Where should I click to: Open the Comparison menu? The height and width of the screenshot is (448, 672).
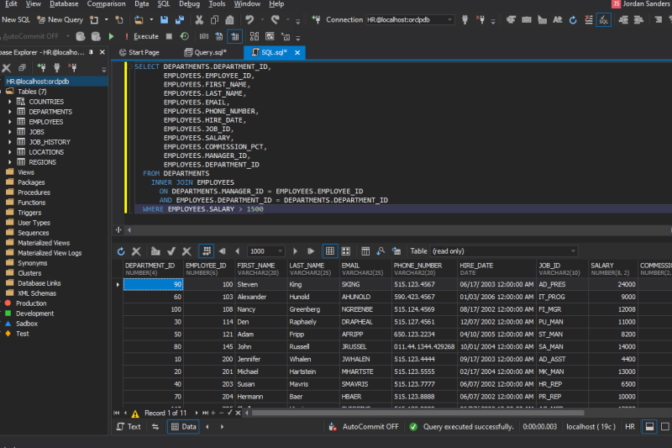[x=106, y=4]
